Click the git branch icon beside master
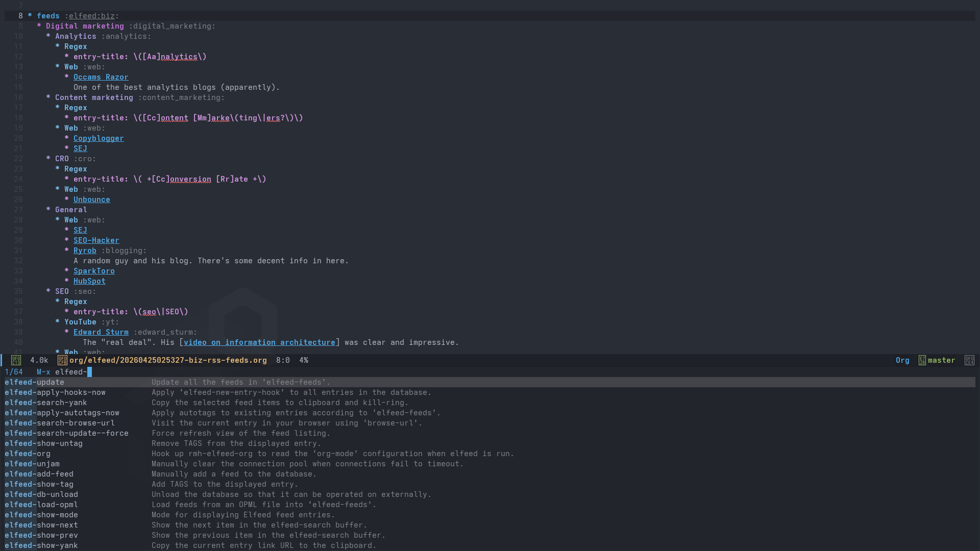This screenshot has height=551, width=980. click(x=922, y=360)
